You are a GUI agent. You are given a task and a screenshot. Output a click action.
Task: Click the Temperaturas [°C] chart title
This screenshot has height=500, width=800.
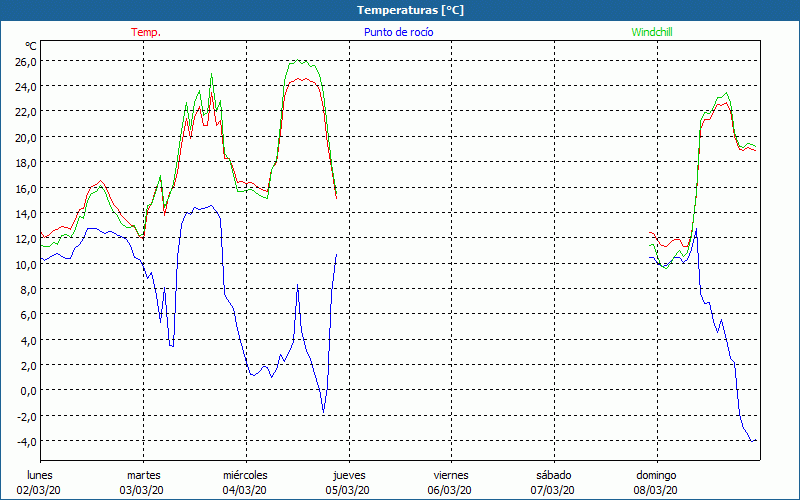point(410,10)
